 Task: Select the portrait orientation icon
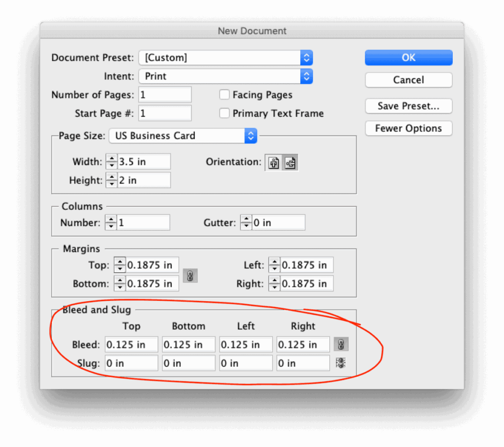(274, 162)
